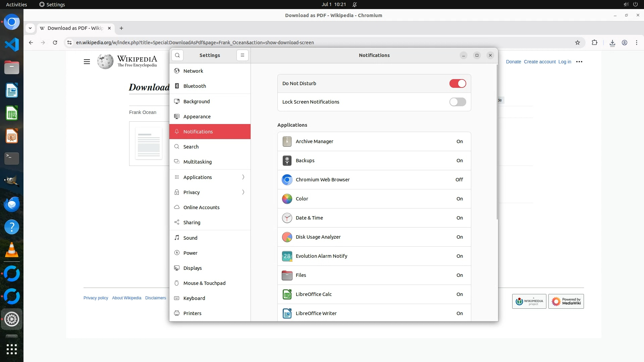
Task: Expand the Applications settings section
Action: 210,177
